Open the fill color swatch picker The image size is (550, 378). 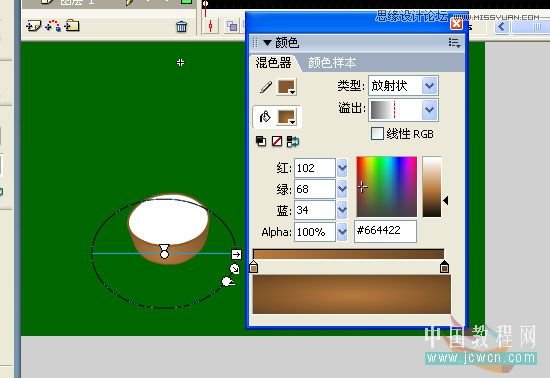(287, 117)
